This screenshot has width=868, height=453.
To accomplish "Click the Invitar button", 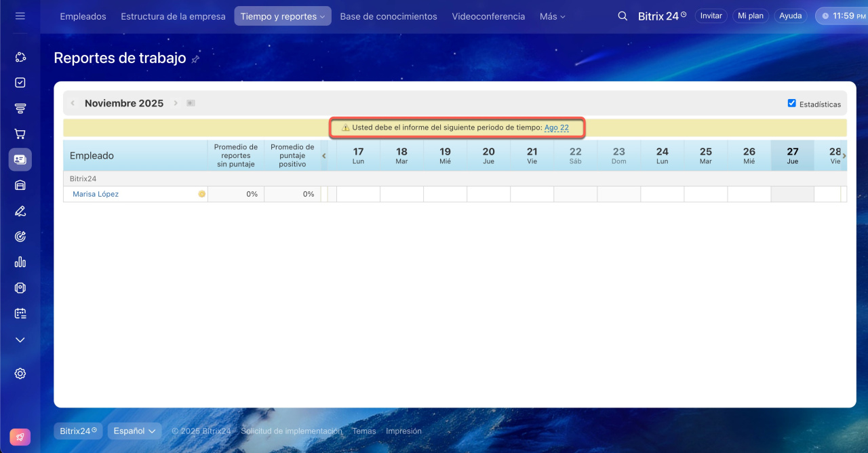I will point(711,16).
